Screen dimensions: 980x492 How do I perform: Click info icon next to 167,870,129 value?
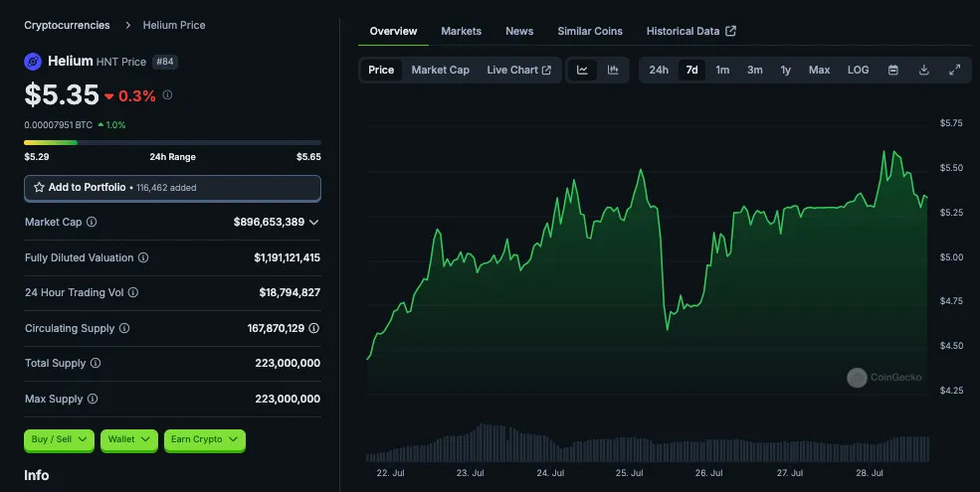(313, 328)
